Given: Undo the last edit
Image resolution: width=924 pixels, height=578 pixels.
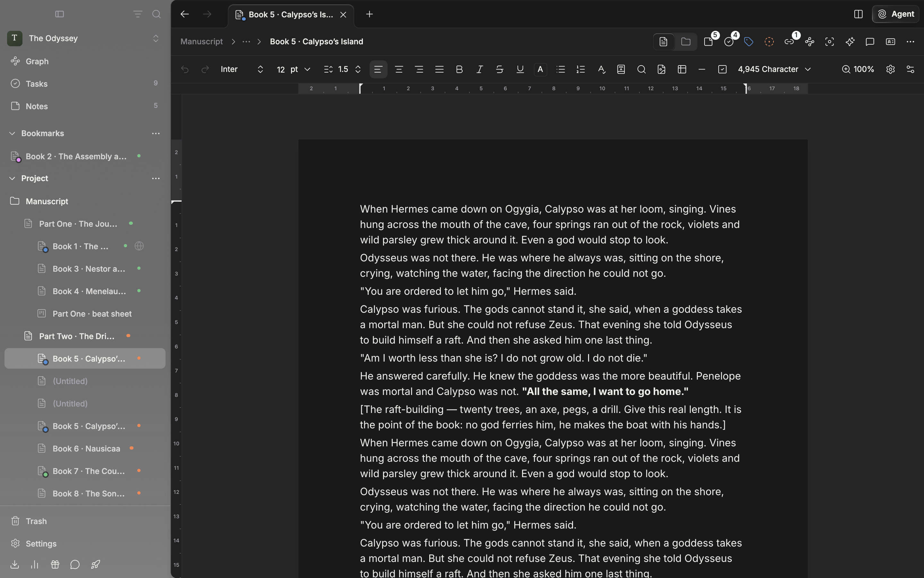Looking at the screenshot, I should coord(185,69).
